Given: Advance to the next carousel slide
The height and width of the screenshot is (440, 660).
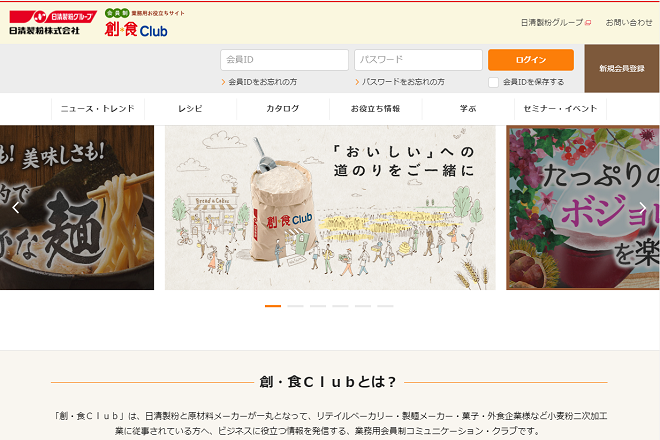Looking at the screenshot, I should click(x=643, y=208).
